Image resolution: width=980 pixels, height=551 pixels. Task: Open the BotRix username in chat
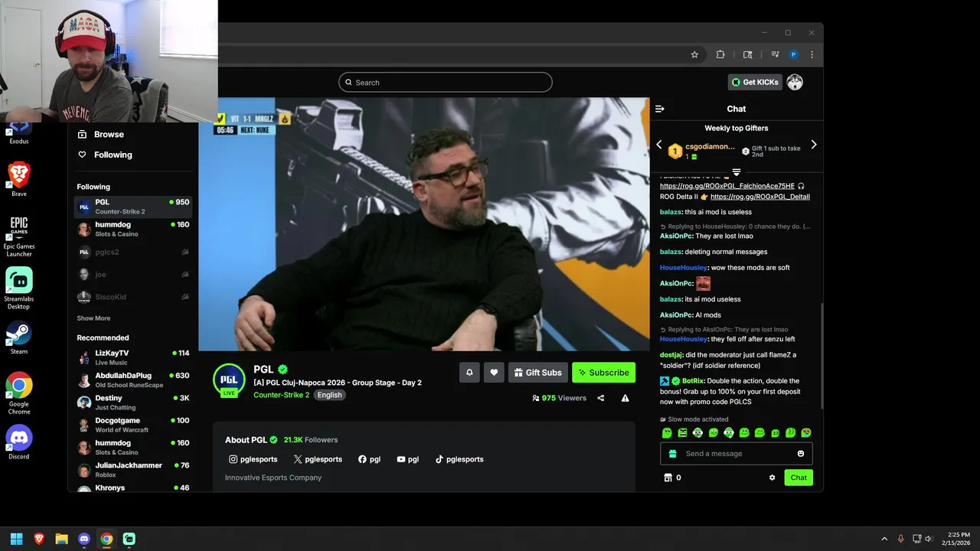(693, 381)
